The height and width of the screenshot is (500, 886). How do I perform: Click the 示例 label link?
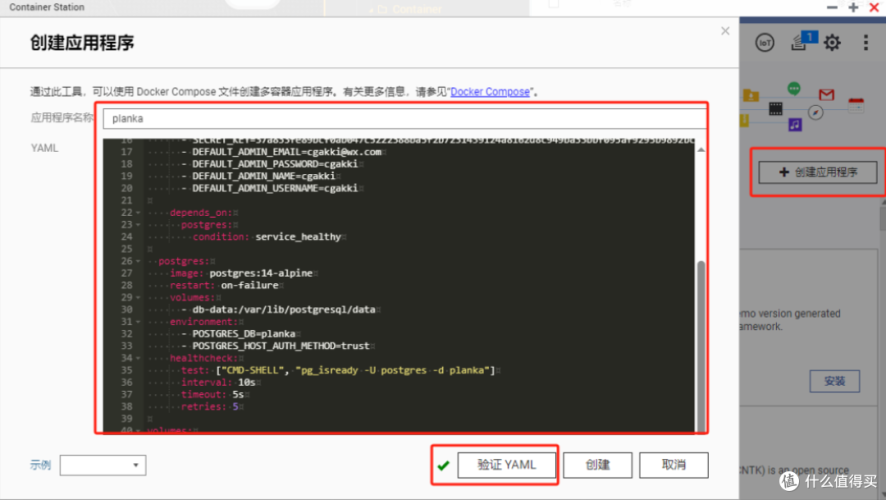(40, 465)
